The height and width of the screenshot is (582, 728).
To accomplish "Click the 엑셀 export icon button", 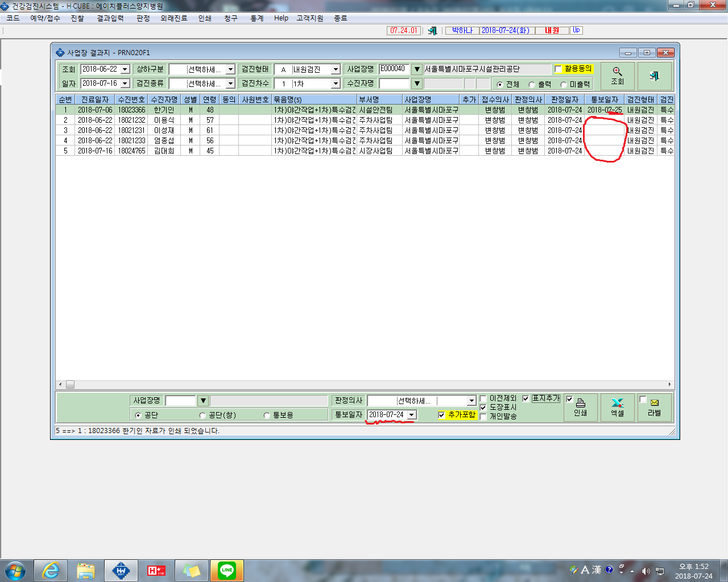I will 618,408.
